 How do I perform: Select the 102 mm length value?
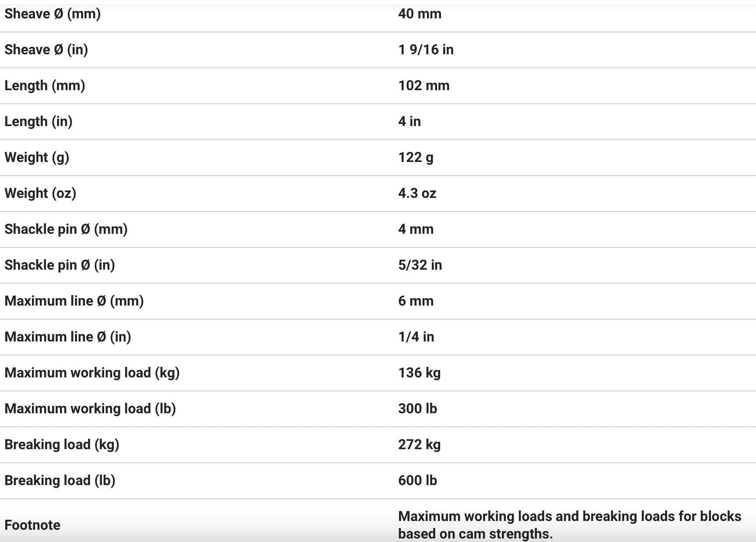[423, 86]
